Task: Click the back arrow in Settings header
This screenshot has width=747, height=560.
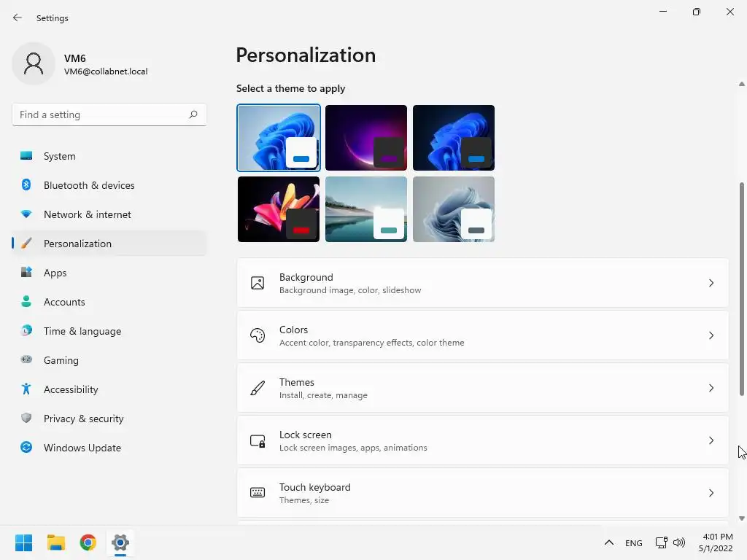Action: [18, 17]
